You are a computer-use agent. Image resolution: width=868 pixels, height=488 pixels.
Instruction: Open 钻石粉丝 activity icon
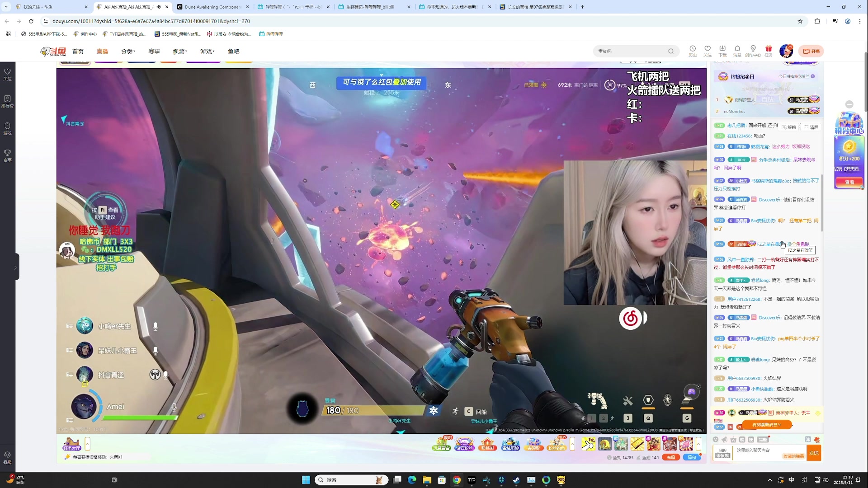(x=464, y=444)
